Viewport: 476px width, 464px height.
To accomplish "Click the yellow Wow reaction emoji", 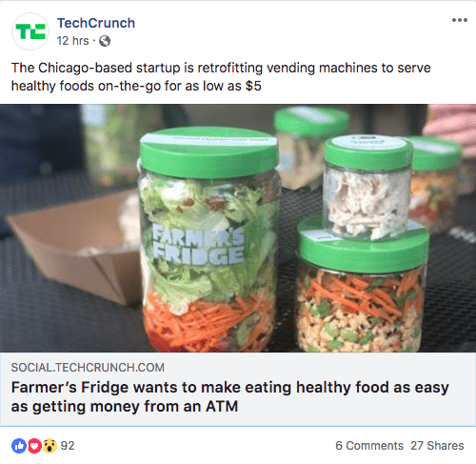I will point(50,446).
